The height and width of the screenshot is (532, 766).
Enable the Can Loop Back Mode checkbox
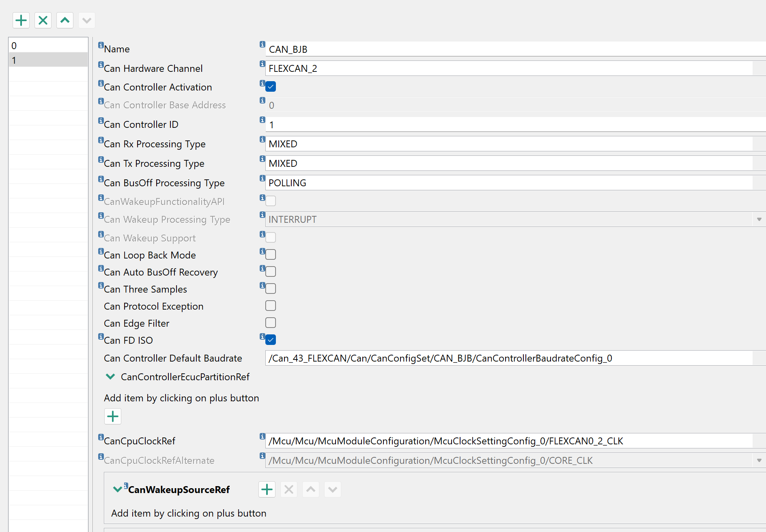pos(270,254)
